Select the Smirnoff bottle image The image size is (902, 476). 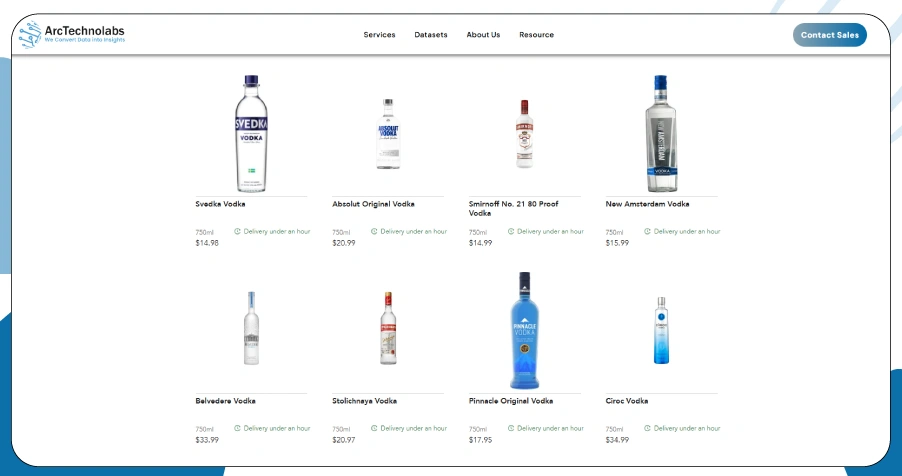(x=524, y=134)
